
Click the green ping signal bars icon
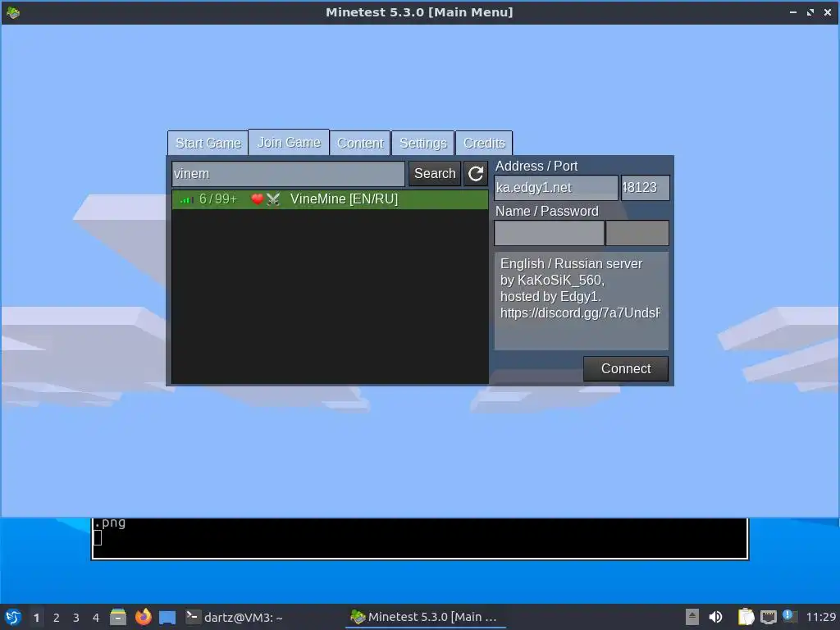(186, 200)
